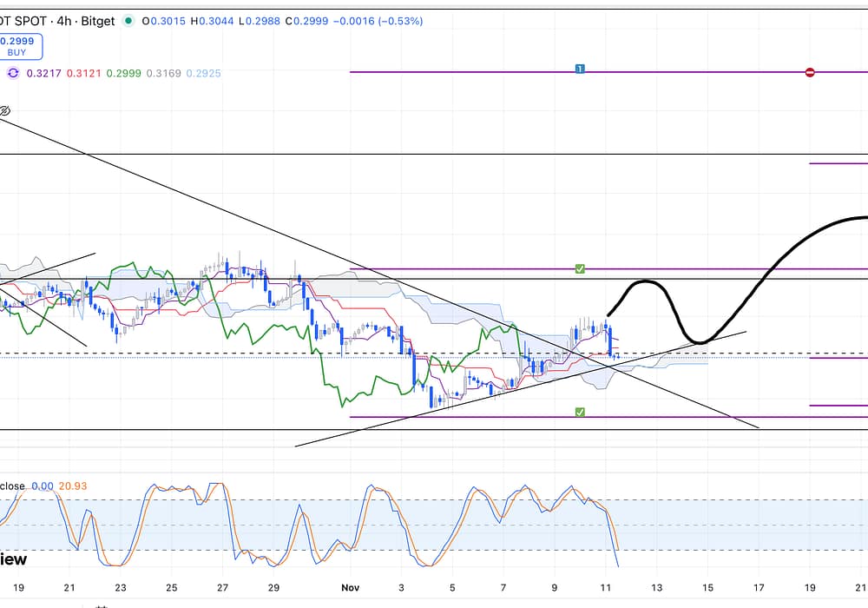Screen dimensions: 868x608
Task: Click the lower green checkmark on purple line
Action: pyautogui.click(x=580, y=411)
